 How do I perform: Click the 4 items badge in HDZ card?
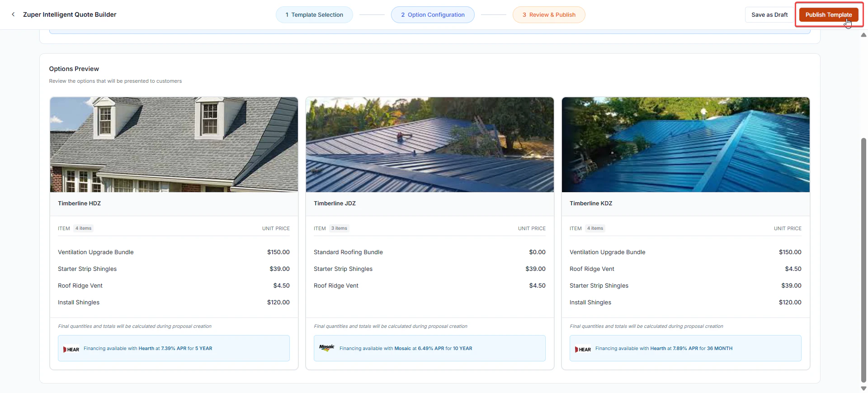[x=83, y=228]
